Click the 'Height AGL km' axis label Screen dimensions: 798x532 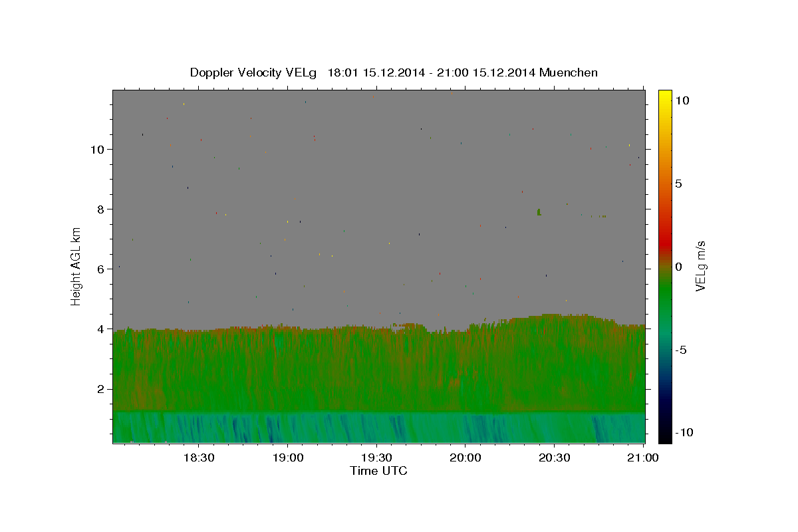pyautogui.click(x=76, y=265)
